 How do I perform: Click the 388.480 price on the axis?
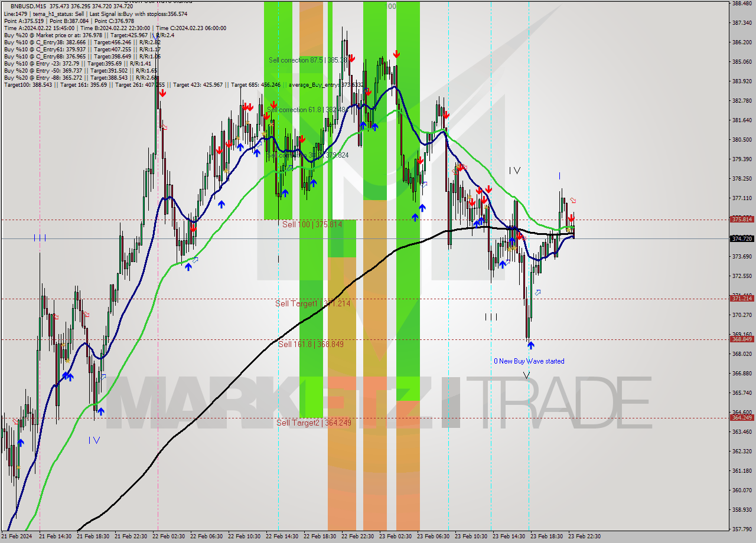[x=742, y=3]
